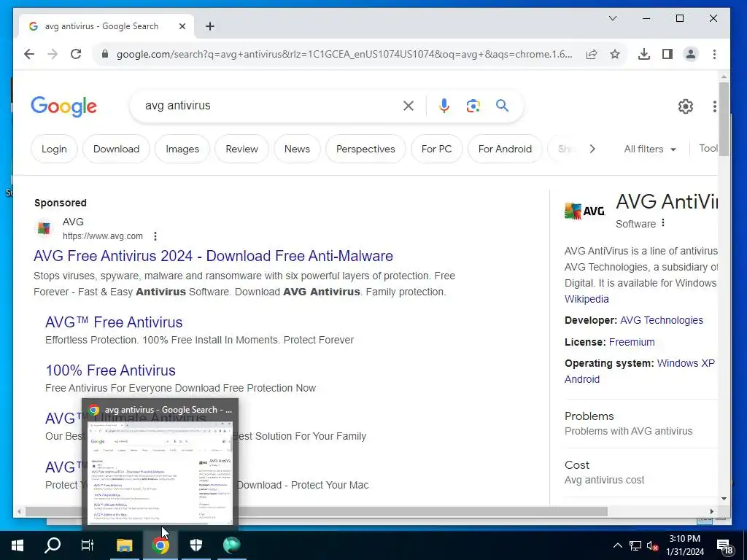747x560 pixels.
Task: Open the AVG Technologies developer link
Action: pos(661,320)
